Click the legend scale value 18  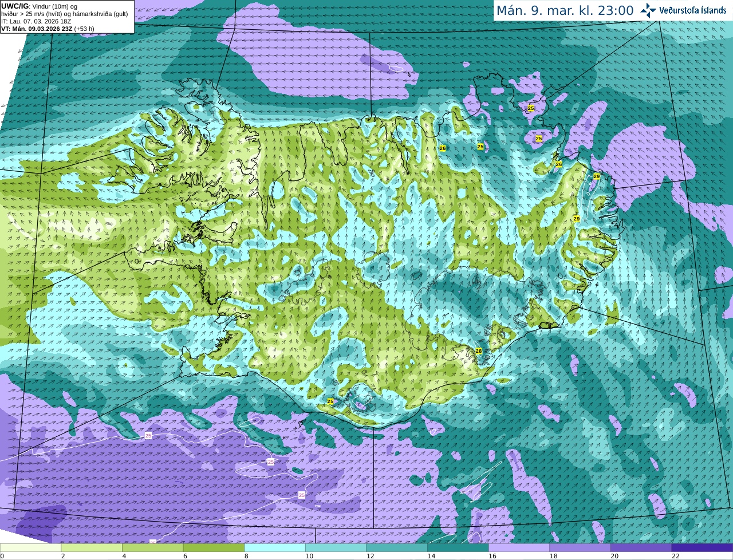554,556
